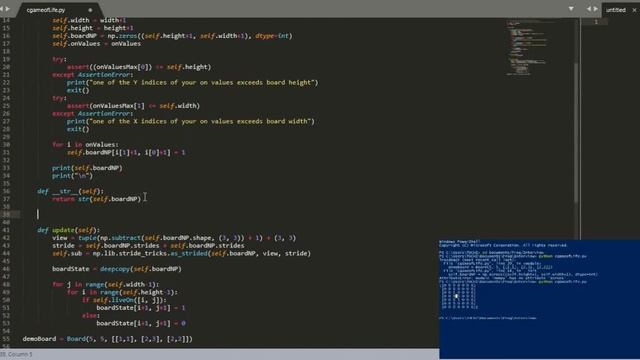The height and width of the screenshot is (360, 640).
Task: Click "for i in range(self.height-1):" line
Action: (x=122, y=291)
